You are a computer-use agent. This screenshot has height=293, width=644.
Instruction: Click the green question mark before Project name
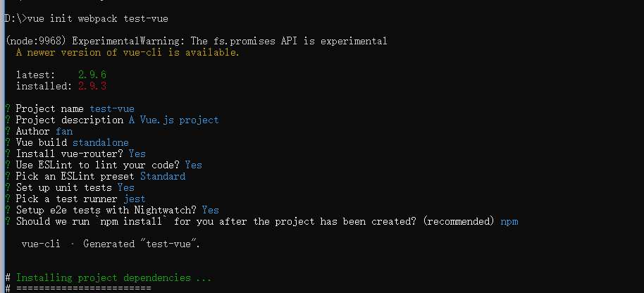[7, 108]
